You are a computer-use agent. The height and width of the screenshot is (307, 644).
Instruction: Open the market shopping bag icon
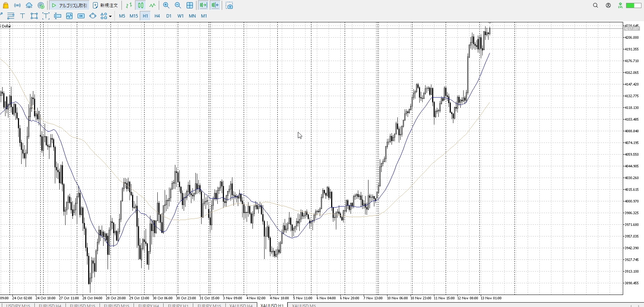(x=5, y=5)
